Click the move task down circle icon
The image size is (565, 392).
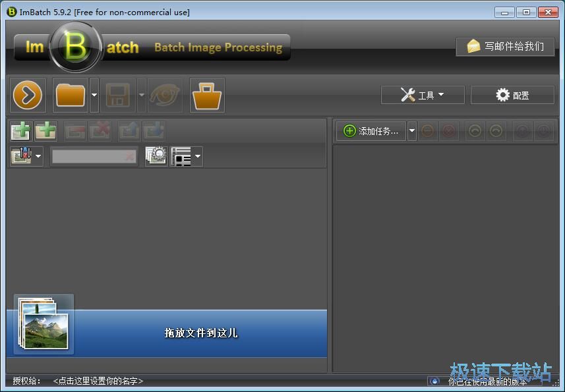[x=544, y=131]
